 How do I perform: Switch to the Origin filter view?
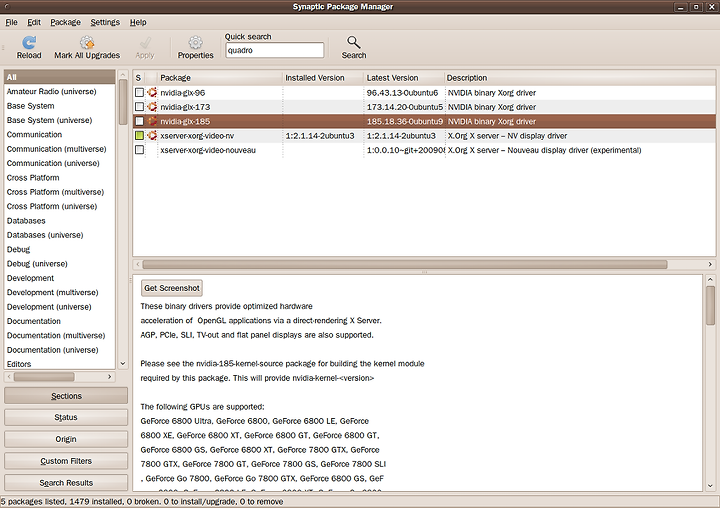[x=66, y=439]
